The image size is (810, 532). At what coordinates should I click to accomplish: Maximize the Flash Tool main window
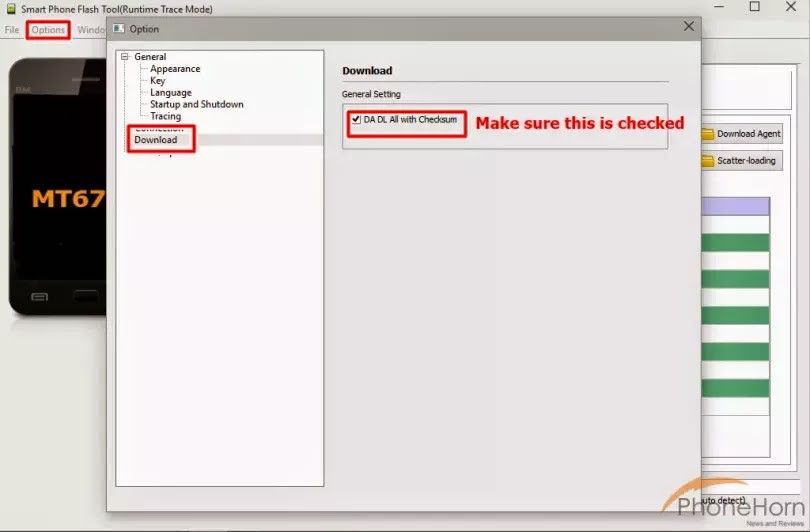click(755, 6)
